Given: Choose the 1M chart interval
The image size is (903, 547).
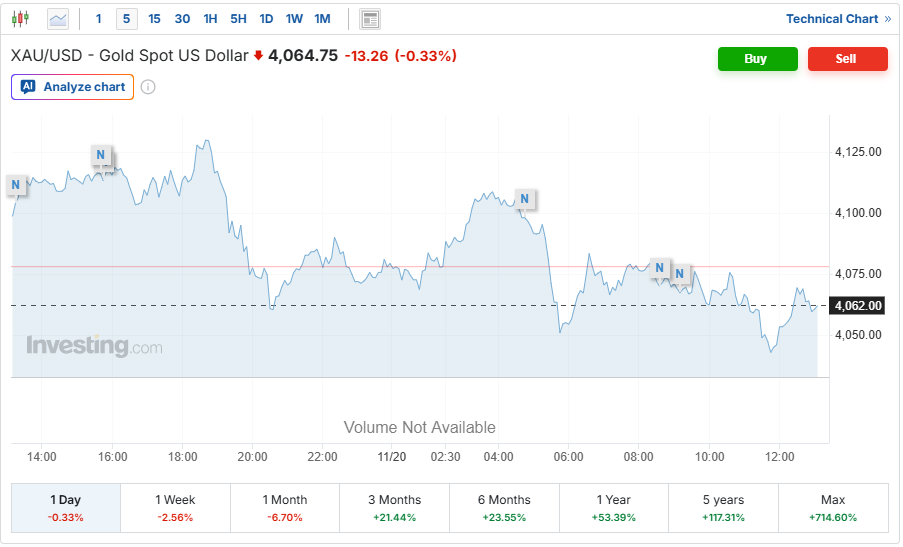Looking at the screenshot, I should pos(322,19).
